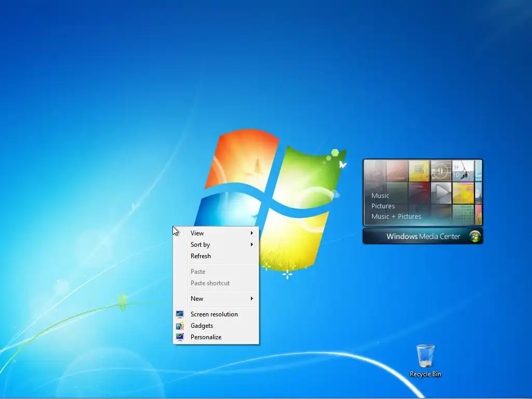Screen dimensions: 532x399
Task: Select Screen resolution in context menu
Action: (x=216, y=314)
